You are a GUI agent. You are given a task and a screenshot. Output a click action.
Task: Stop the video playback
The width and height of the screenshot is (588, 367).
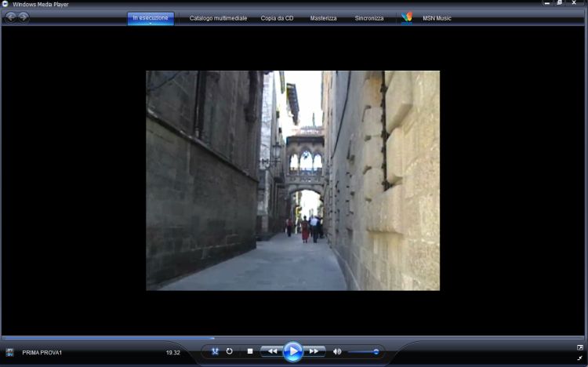[x=250, y=351]
